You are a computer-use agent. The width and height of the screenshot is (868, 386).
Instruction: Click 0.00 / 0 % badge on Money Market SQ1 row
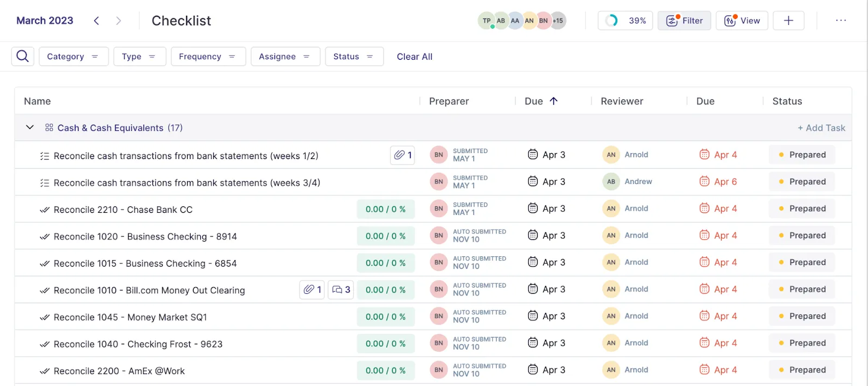click(386, 317)
